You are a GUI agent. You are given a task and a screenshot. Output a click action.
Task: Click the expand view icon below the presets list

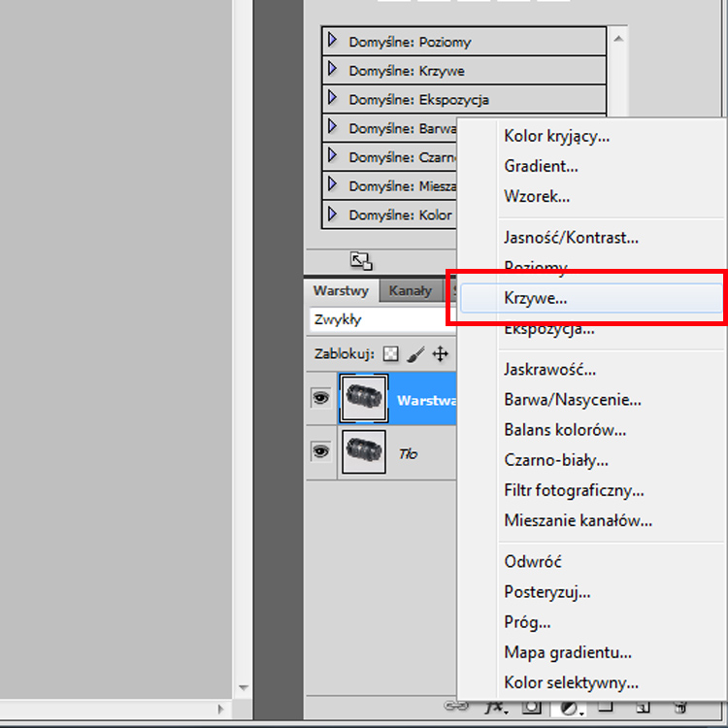pos(361,260)
